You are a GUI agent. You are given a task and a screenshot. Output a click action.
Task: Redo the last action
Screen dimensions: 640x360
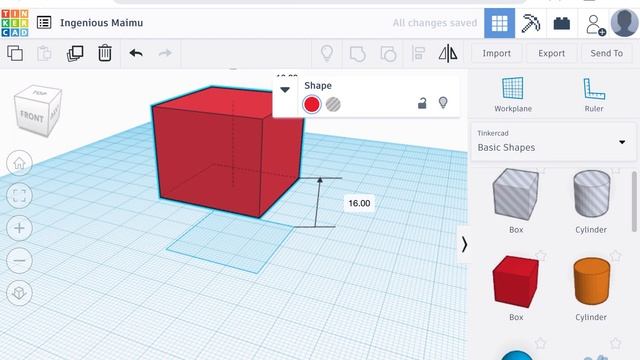tap(165, 53)
